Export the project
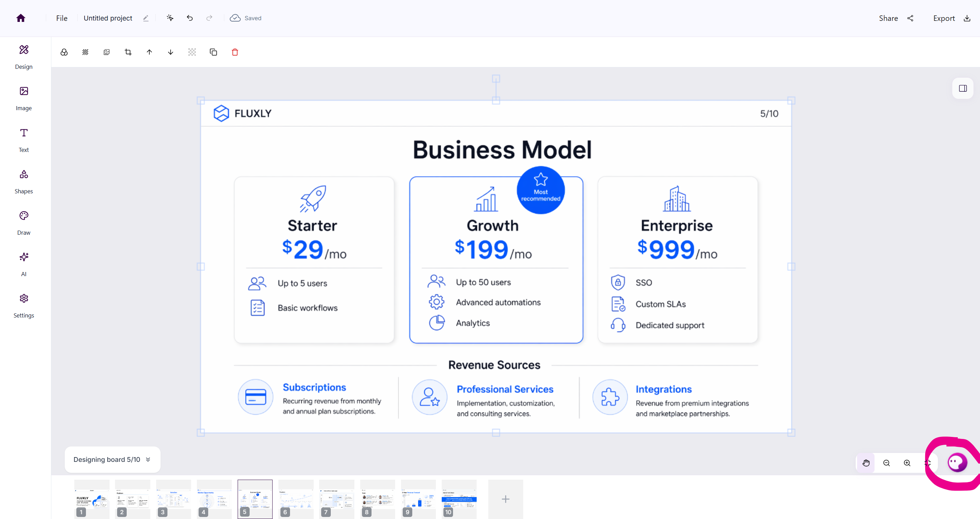The height and width of the screenshot is (519, 980). click(952, 18)
